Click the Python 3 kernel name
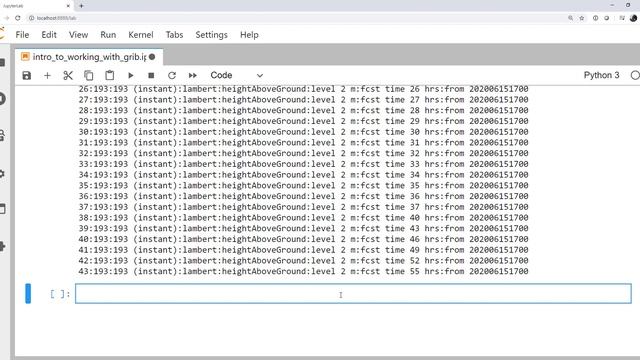The image size is (640, 360). point(601,75)
